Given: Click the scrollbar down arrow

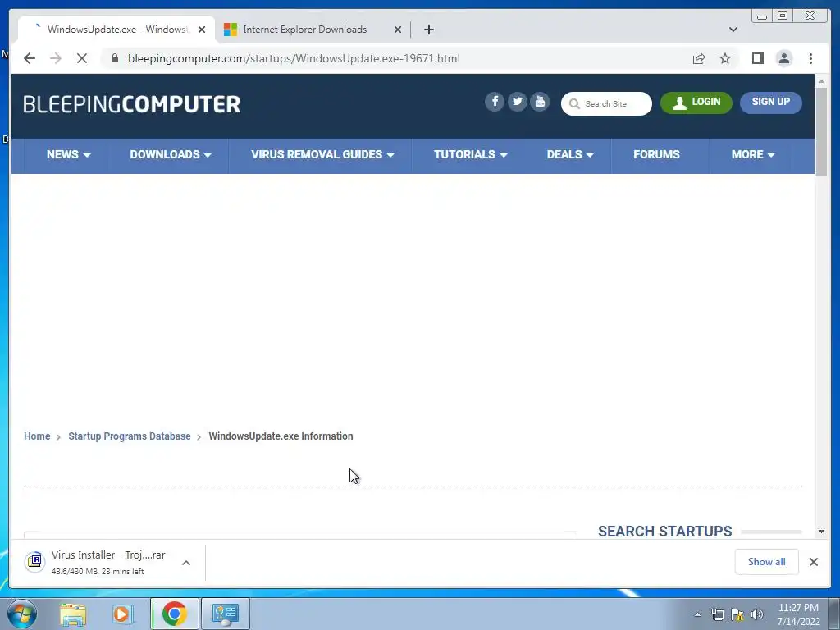Looking at the screenshot, I should [x=821, y=532].
